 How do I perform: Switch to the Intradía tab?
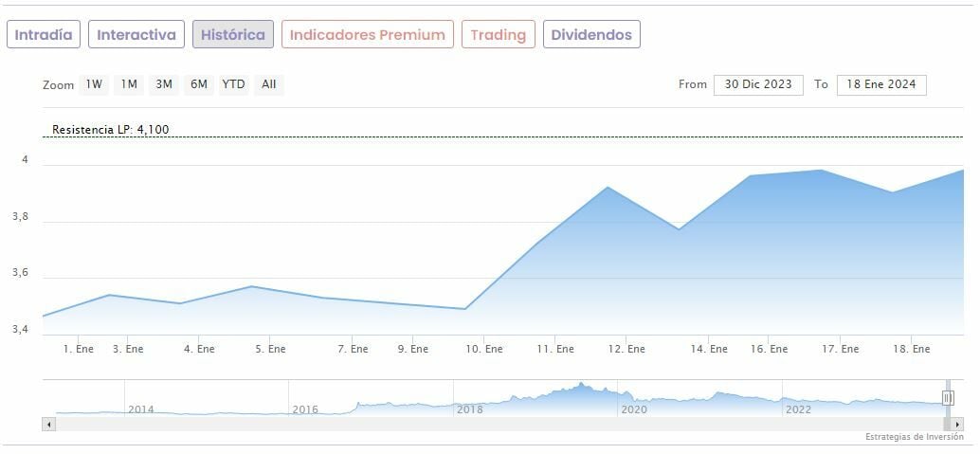[44, 35]
